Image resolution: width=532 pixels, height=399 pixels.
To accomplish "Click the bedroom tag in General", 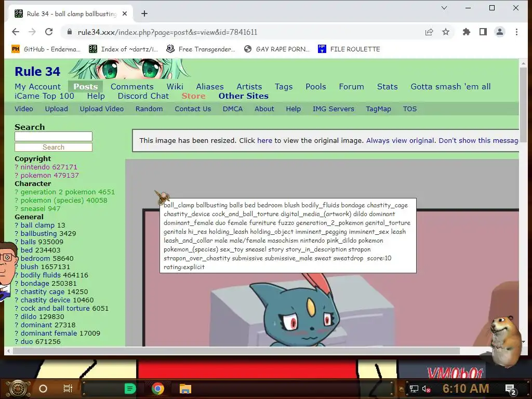I will (35, 259).
